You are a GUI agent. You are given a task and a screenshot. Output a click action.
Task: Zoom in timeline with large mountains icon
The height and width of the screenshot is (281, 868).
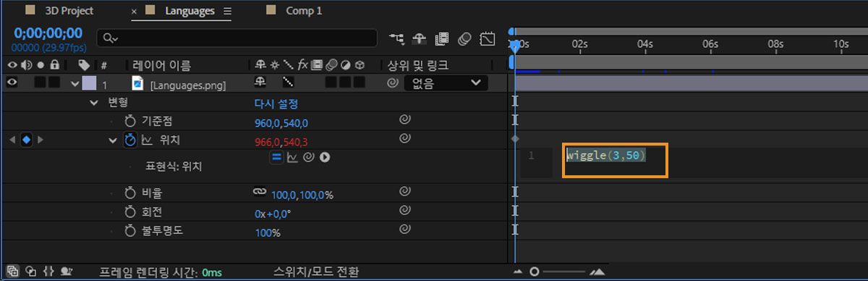tap(597, 272)
